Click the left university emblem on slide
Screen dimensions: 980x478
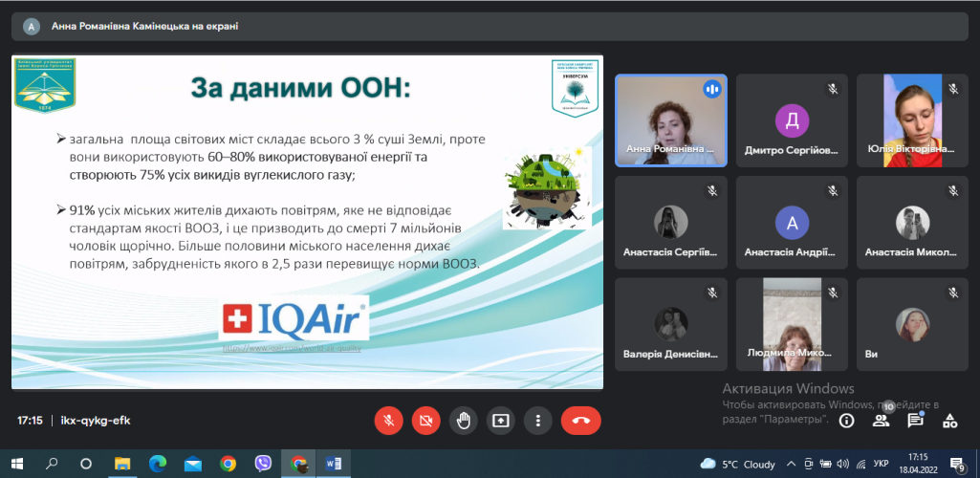tap(46, 86)
